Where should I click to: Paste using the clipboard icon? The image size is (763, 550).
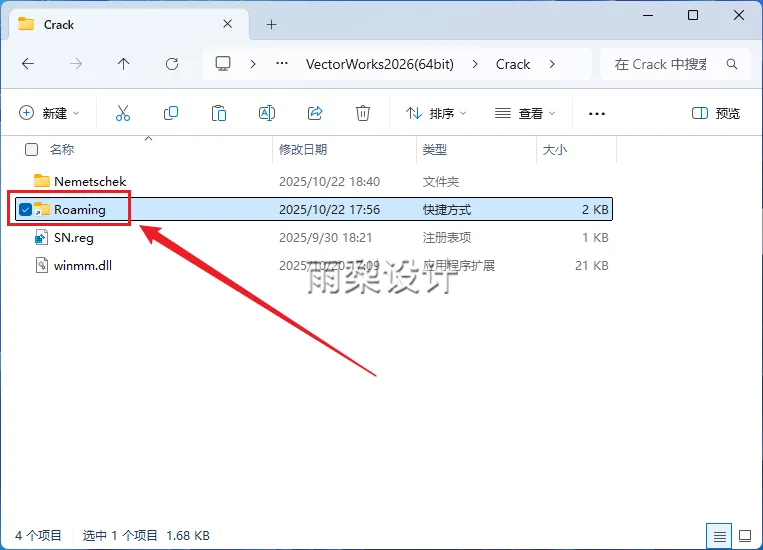point(219,113)
